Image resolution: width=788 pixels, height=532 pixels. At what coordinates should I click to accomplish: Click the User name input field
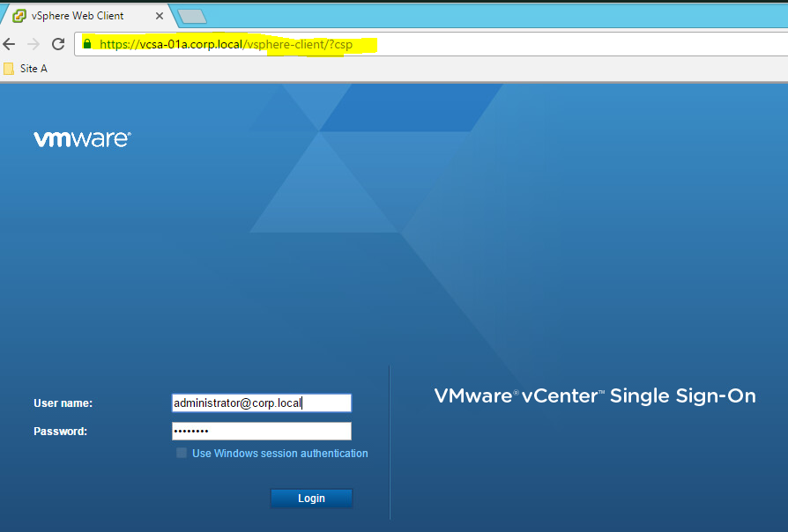tap(261, 403)
